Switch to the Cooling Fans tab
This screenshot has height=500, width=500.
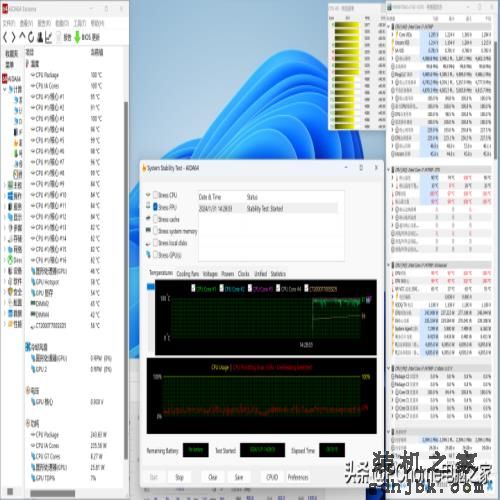[188, 274]
